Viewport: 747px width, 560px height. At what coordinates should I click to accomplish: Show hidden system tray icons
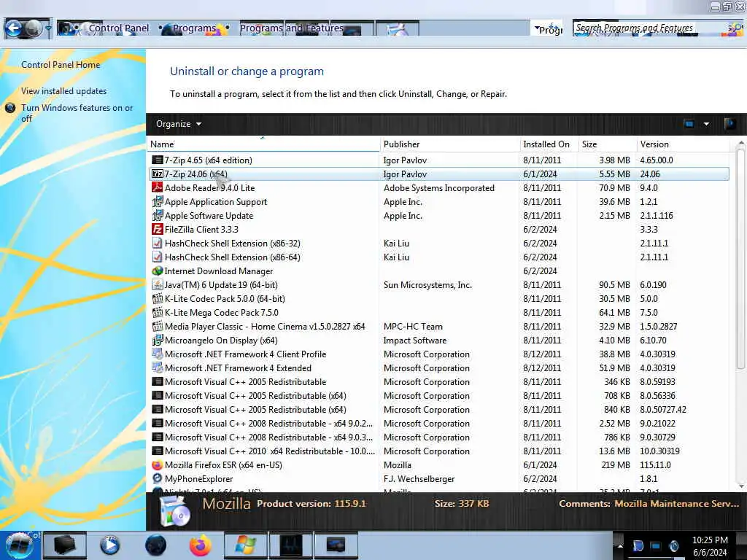(620, 545)
